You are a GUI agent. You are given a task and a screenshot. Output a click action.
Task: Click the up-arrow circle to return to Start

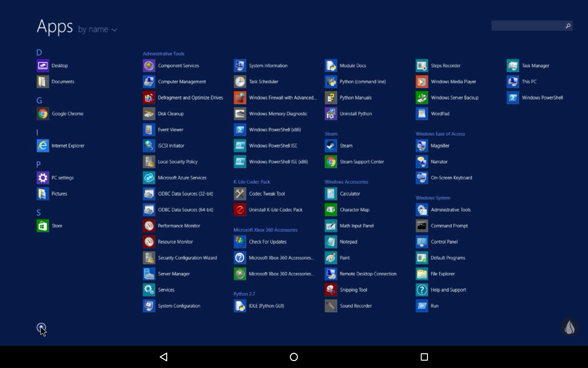(x=41, y=328)
